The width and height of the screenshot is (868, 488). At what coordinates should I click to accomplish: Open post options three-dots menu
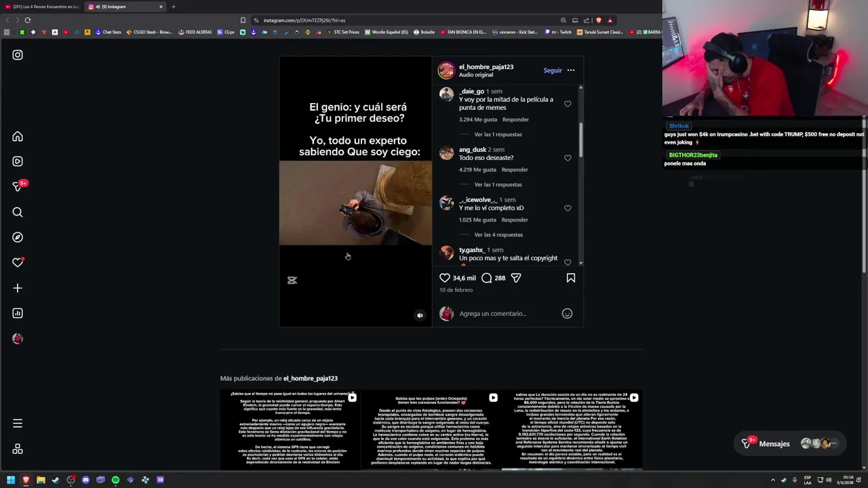click(571, 70)
